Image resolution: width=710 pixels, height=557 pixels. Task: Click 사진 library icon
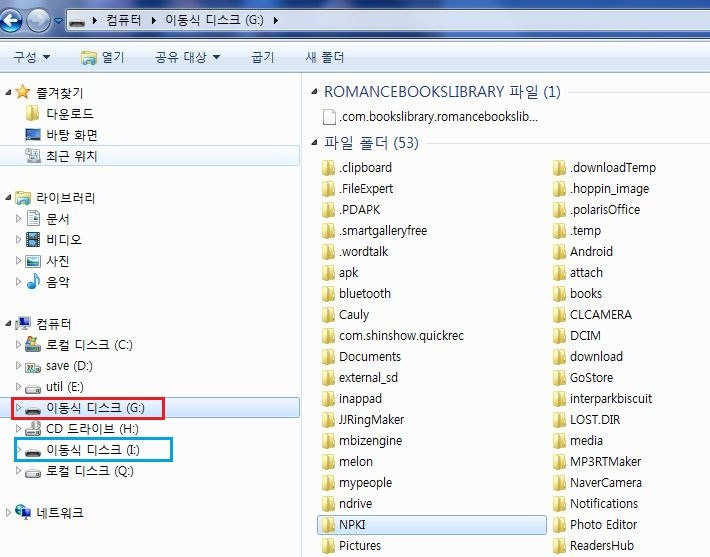33,261
